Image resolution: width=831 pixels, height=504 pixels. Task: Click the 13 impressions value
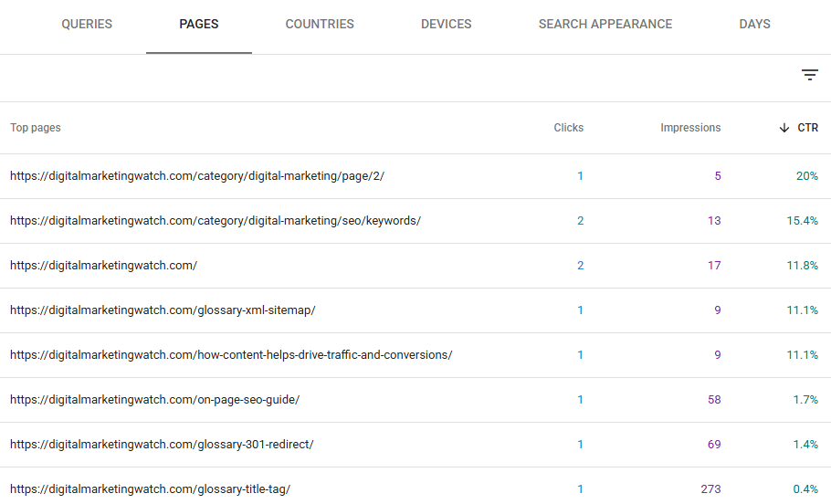714,220
